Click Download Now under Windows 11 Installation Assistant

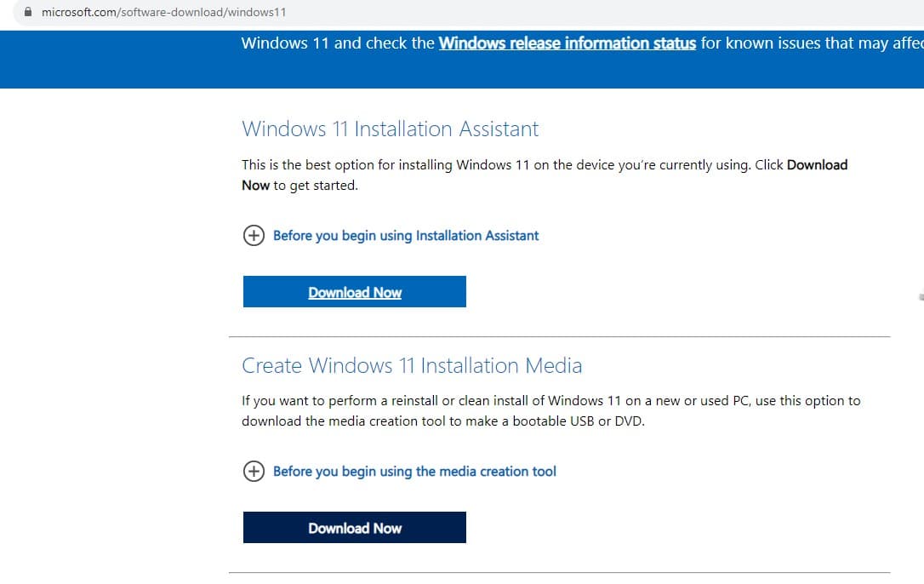pos(354,292)
